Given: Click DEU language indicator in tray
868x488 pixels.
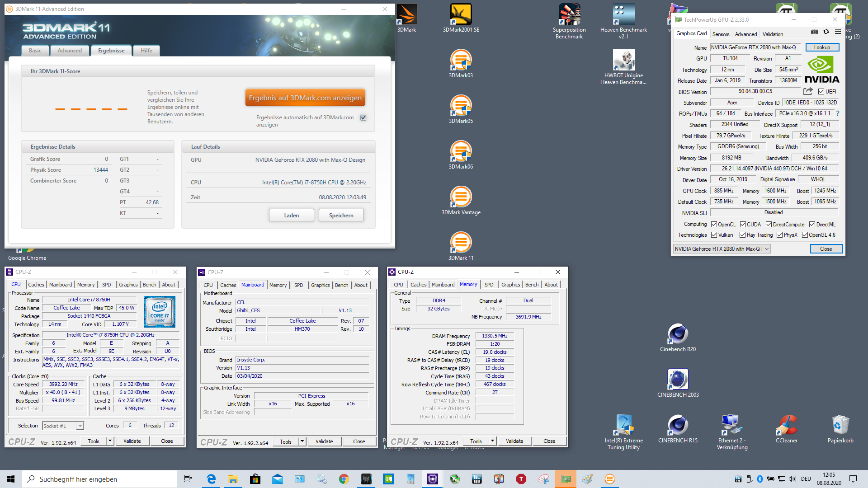Looking at the screenshot, I should click(806, 479).
